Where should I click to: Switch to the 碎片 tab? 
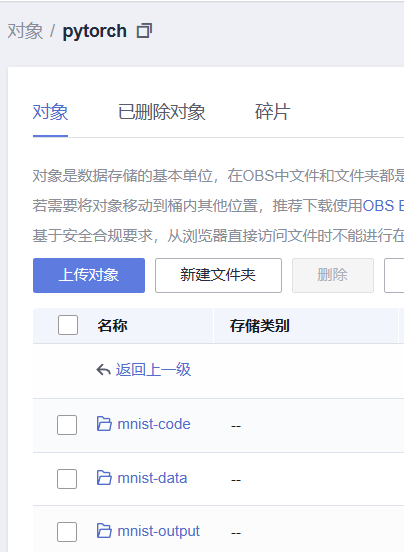click(x=273, y=112)
